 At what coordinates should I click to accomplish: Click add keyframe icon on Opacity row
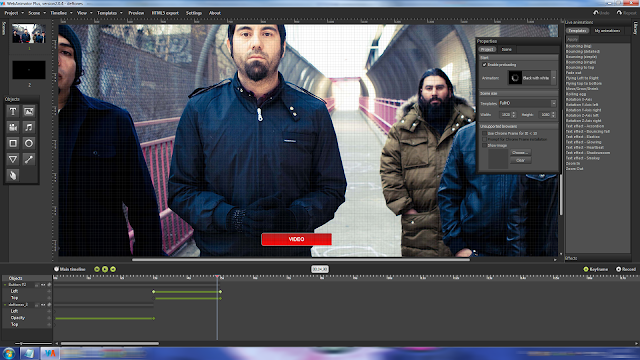pyautogui.click(x=49, y=318)
